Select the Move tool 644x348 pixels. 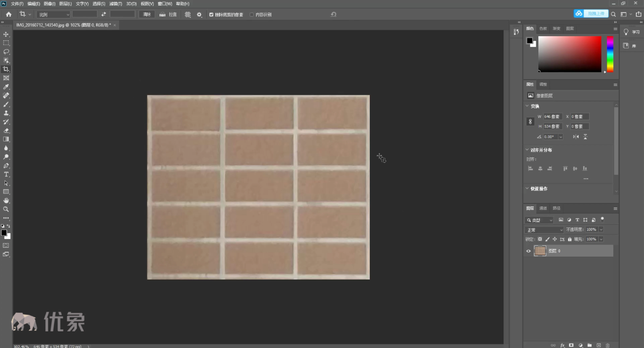6,34
